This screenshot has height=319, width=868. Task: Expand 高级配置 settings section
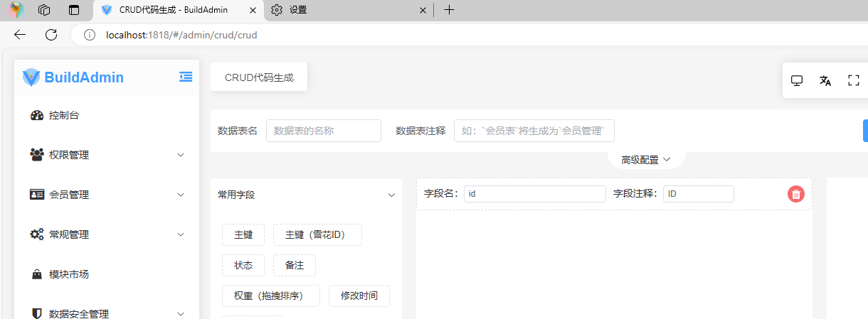pyautogui.click(x=645, y=160)
